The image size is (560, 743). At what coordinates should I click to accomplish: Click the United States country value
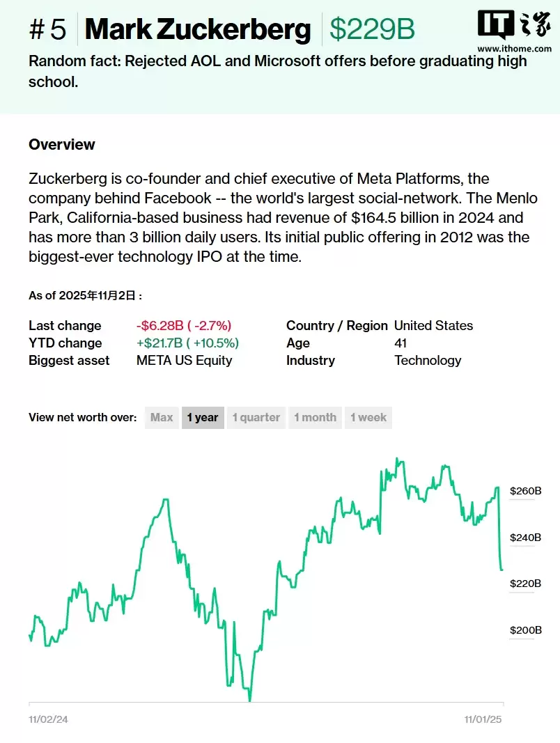point(433,326)
